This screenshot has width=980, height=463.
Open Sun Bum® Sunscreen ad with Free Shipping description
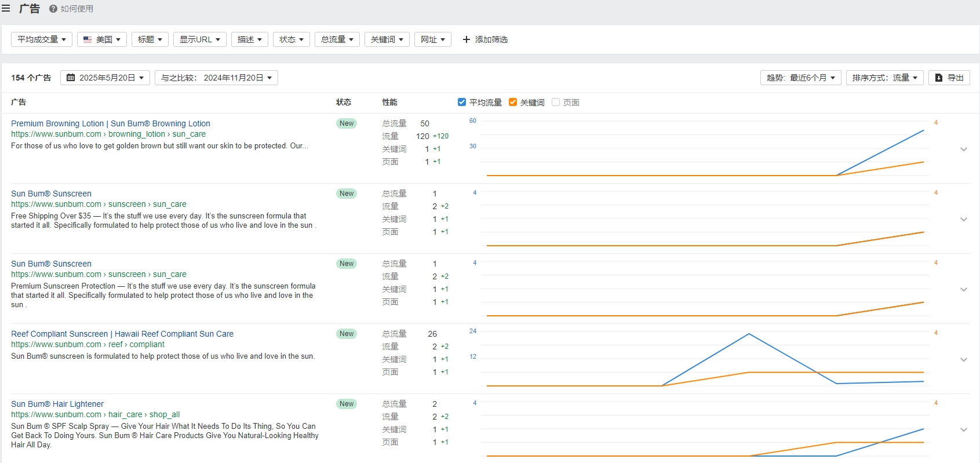51,194
